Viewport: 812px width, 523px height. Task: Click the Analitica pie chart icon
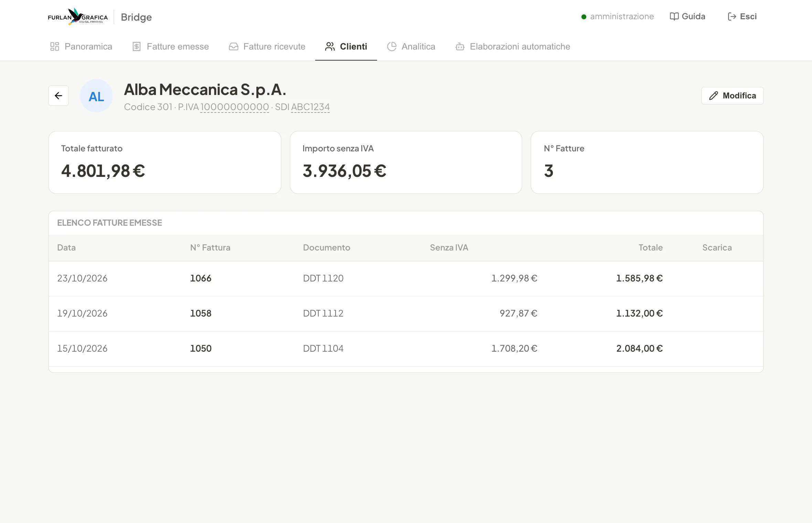pyautogui.click(x=392, y=46)
